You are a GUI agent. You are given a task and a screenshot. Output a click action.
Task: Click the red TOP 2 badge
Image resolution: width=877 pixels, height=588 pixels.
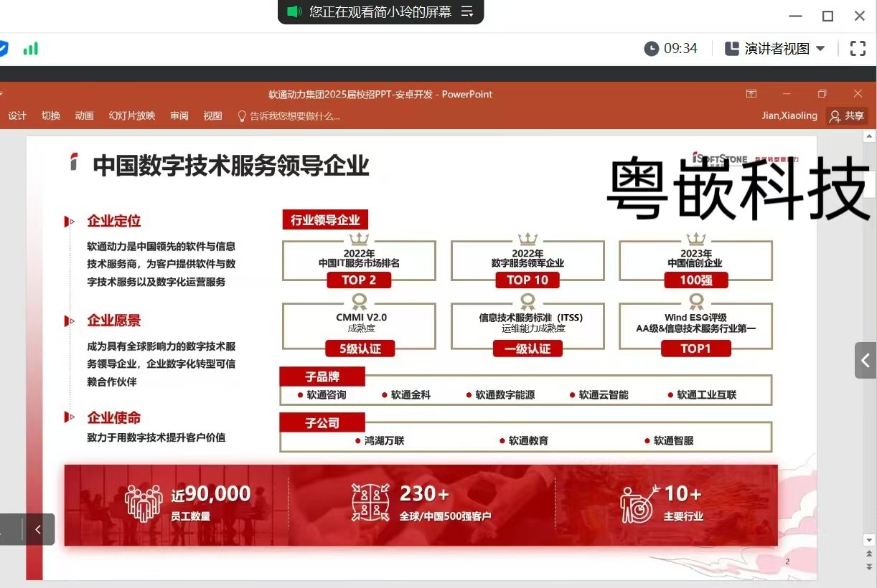pyautogui.click(x=359, y=280)
